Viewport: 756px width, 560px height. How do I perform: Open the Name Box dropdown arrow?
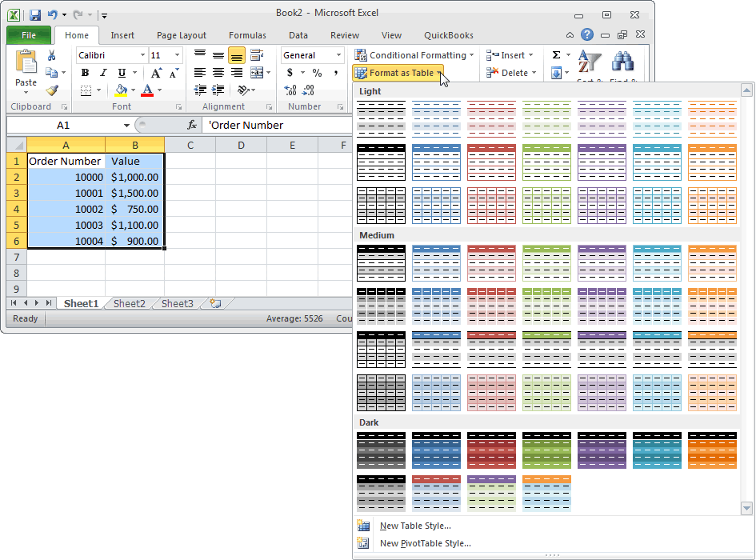(126, 126)
